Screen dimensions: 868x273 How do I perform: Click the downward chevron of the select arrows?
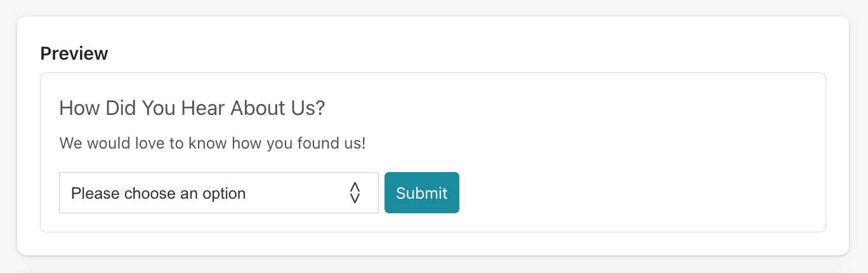[355, 199]
